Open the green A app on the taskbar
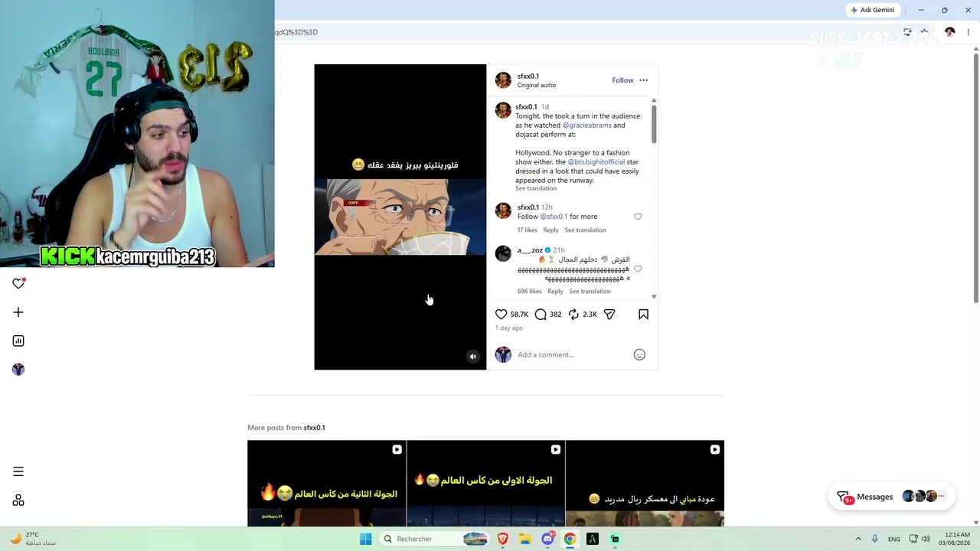The image size is (980, 551). tap(592, 539)
